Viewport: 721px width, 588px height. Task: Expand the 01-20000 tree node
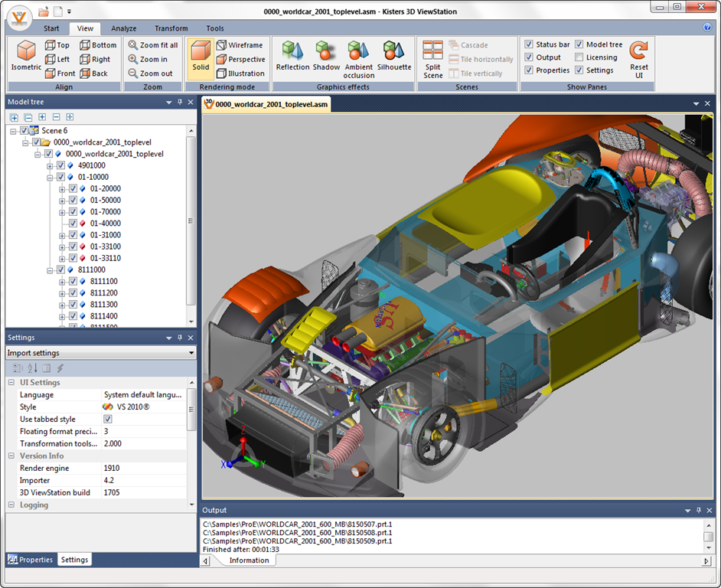(x=62, y=189)
